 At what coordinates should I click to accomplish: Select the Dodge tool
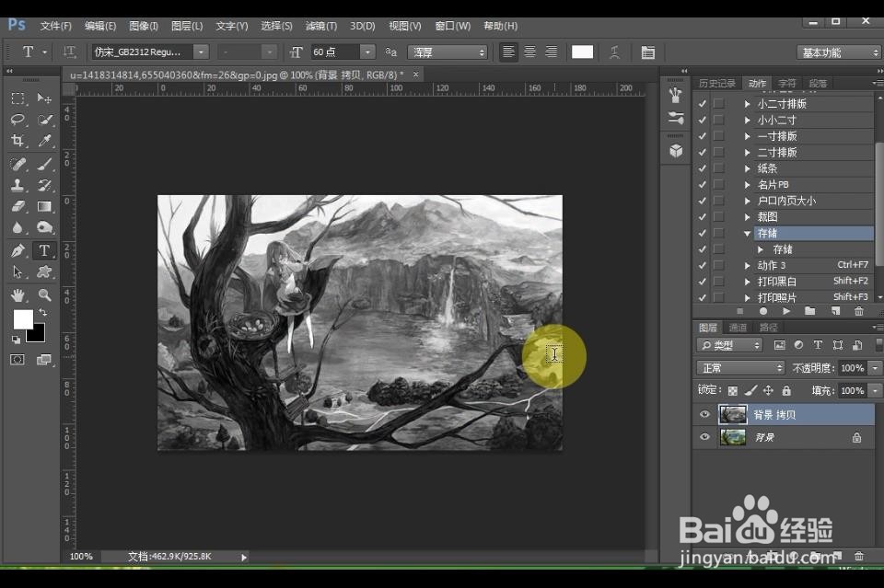pyautogui.click(x=44, y=227)
